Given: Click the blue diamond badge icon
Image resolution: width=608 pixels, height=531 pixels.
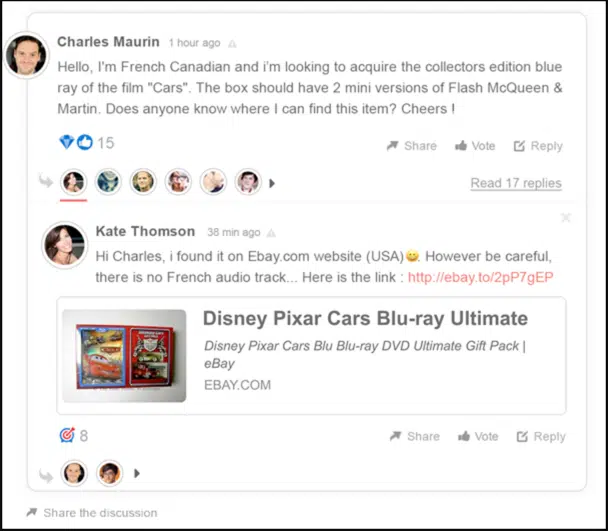Looking at the screenshot, I should point(66,142).
